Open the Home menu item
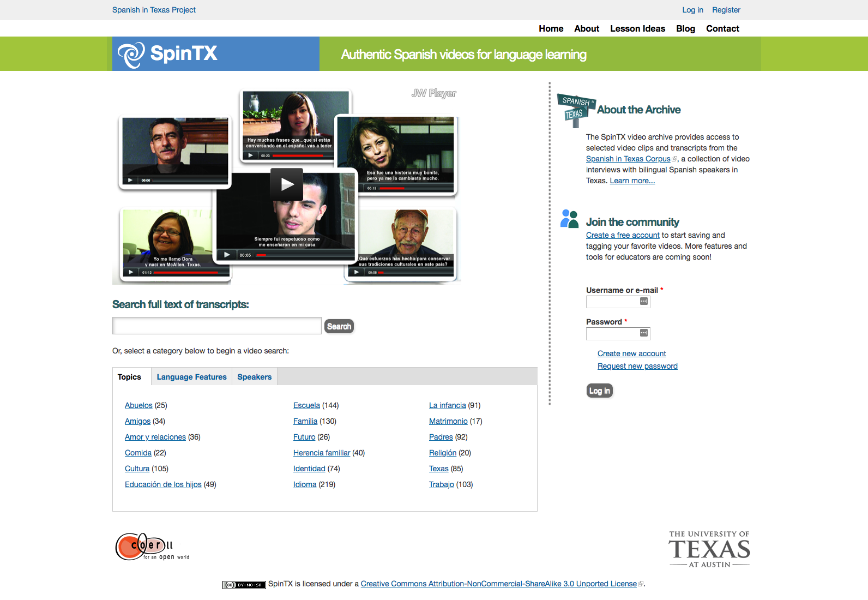Viewport: 868px width, 600px height. (551, 28)
